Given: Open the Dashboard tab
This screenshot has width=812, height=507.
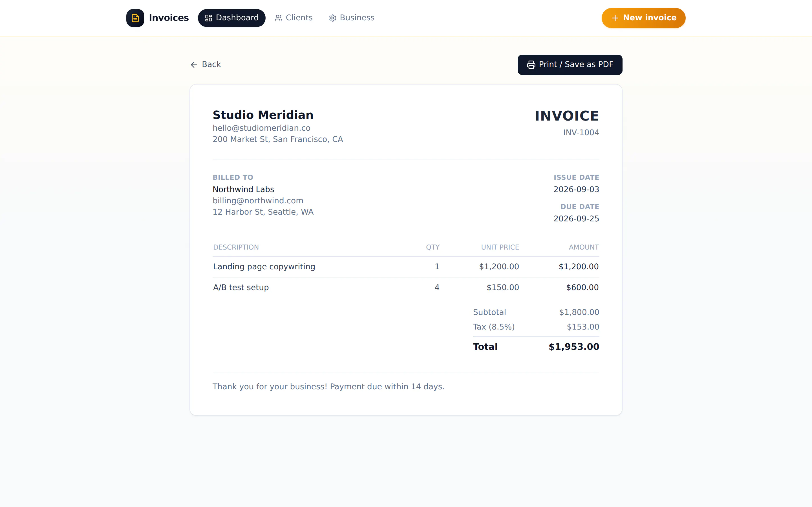Looking at the screenshot, I should pos(231,18).
